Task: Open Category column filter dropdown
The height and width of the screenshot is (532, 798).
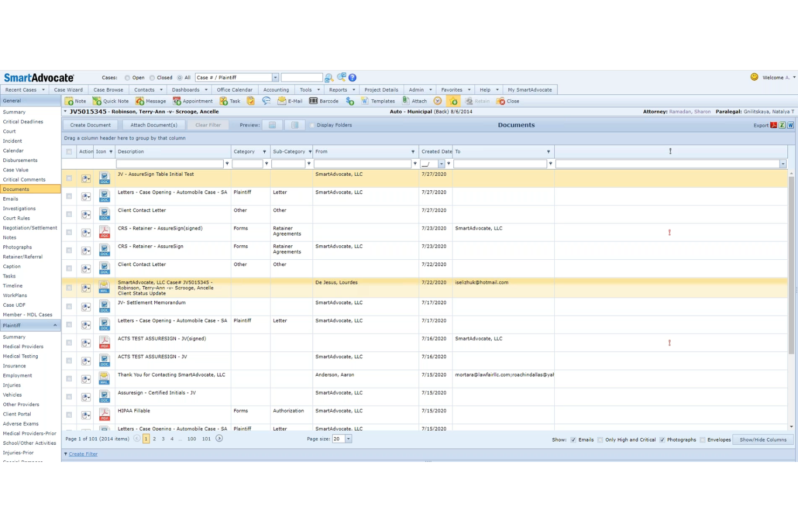Action: click(x=266, y=164)
